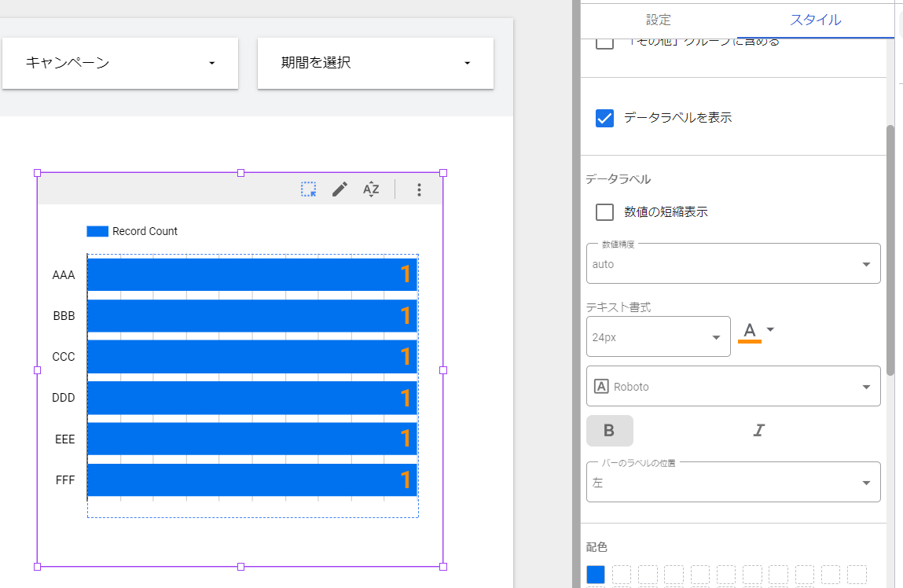The width and height of the screenshot is (903, 588).
Task: Click the style panel vertical scrollbar
Action: coord(890,251)
